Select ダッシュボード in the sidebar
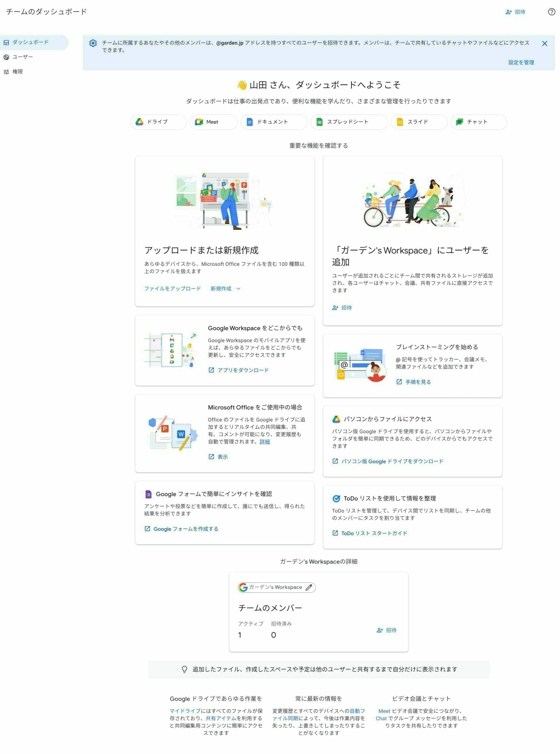Viewport: 560px width, 754px height. point(34,42)
